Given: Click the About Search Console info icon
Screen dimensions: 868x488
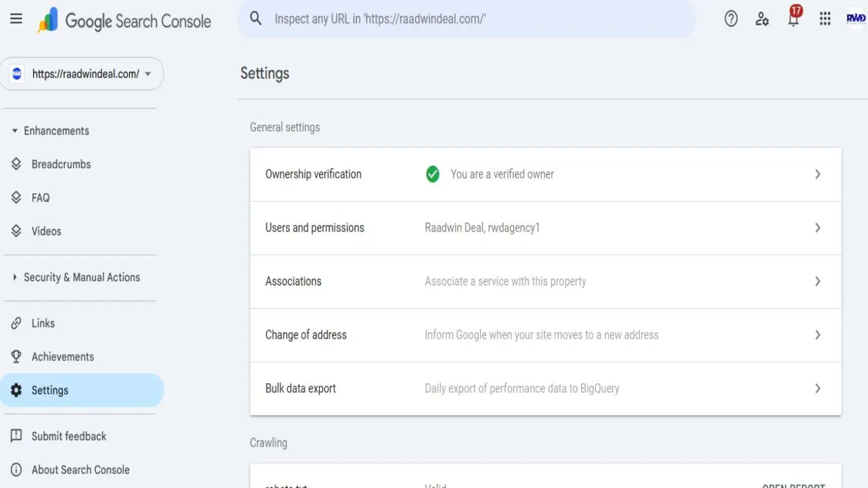Looking at the screenshot, I should coord(15,470).
